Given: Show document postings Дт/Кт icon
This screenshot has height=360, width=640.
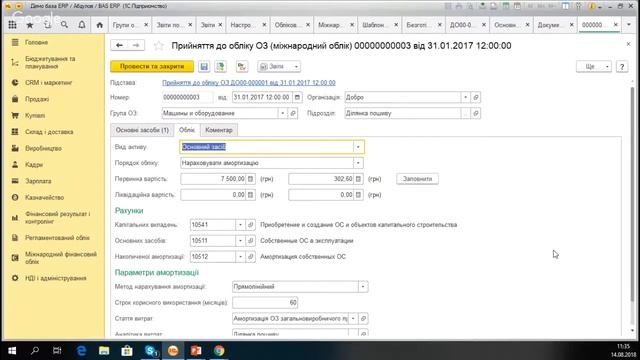Looking at the screenshot, I should (x=242, y=66).
